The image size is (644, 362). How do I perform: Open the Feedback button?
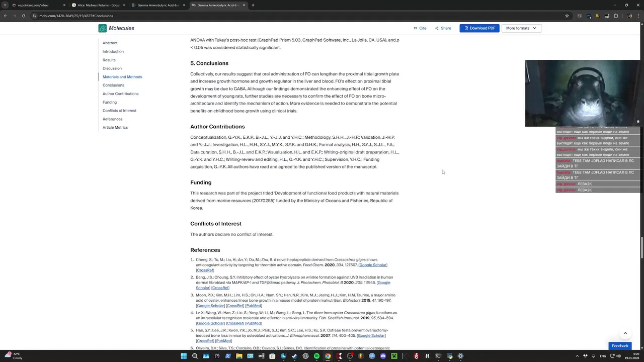620,346
